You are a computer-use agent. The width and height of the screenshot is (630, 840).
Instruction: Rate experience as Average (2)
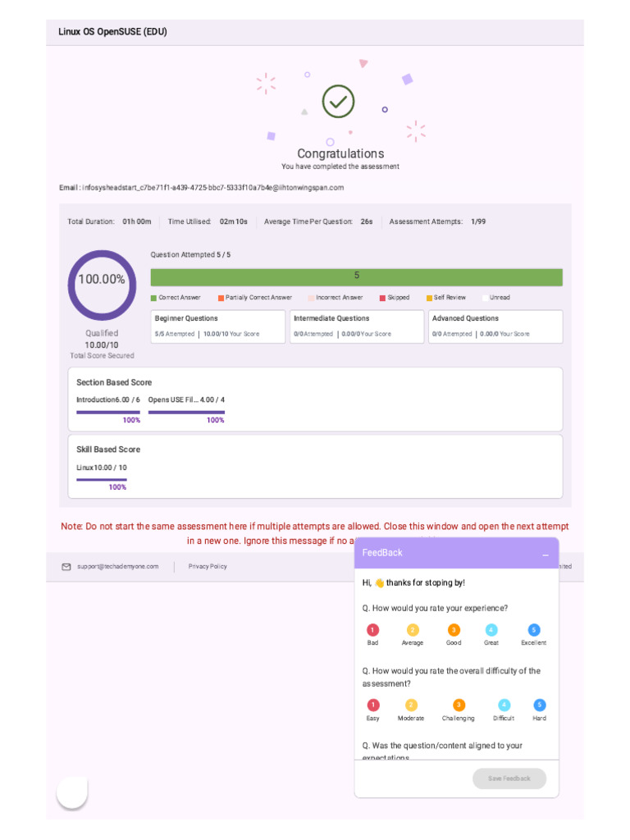(413, 630)
